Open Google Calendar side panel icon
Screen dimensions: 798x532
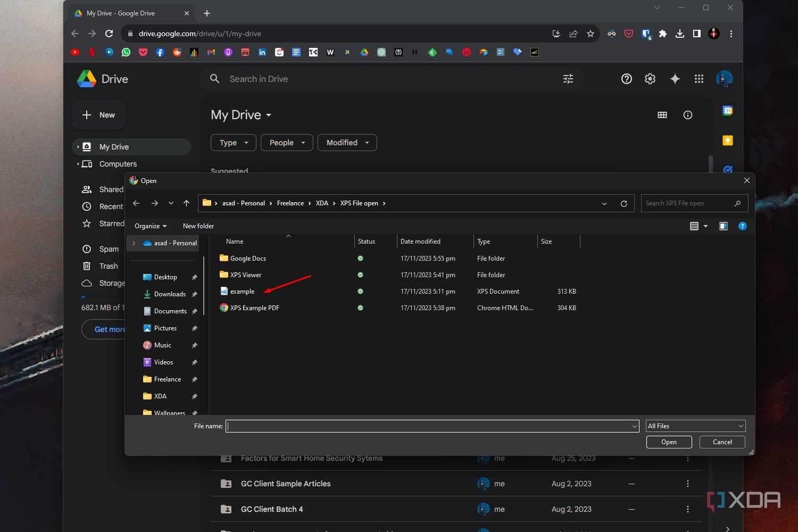tap(728, 111)
